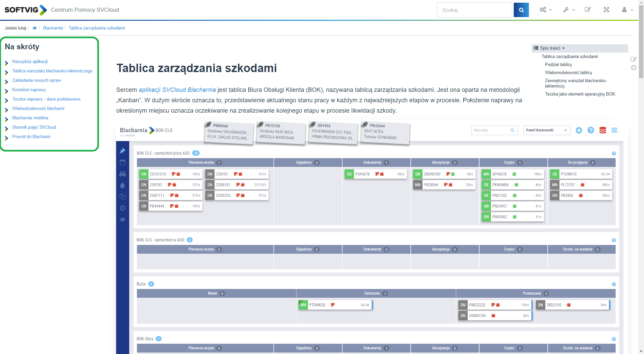Image resolution: width=644 pixels, height=354 pixels.
Task: Toggle fullscreen with the expand arrows icon
Action: (x=606, y=10)
